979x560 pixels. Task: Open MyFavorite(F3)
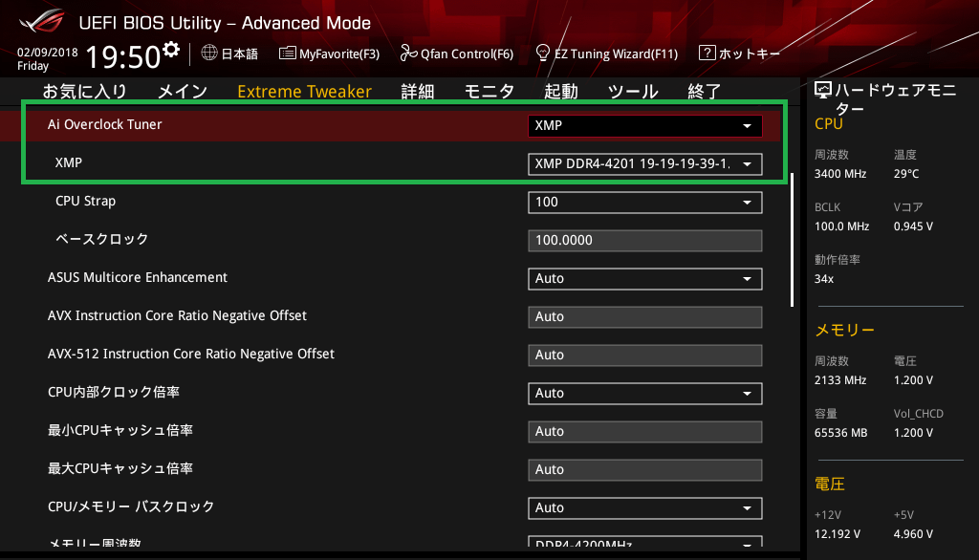click(330, 54)
